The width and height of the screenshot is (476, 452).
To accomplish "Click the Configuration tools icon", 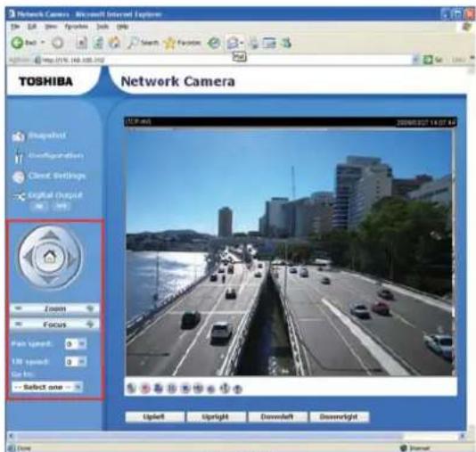I will [18, 156].
